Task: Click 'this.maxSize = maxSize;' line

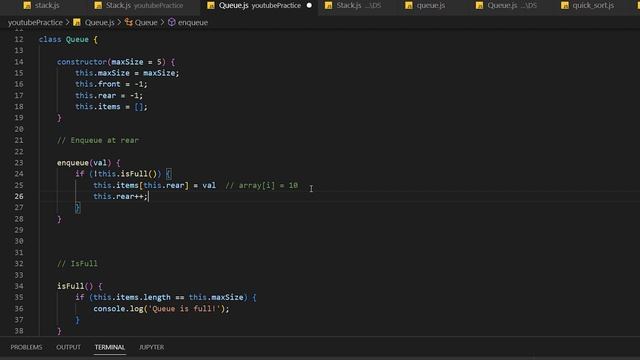Action: [x=127, y=73]
